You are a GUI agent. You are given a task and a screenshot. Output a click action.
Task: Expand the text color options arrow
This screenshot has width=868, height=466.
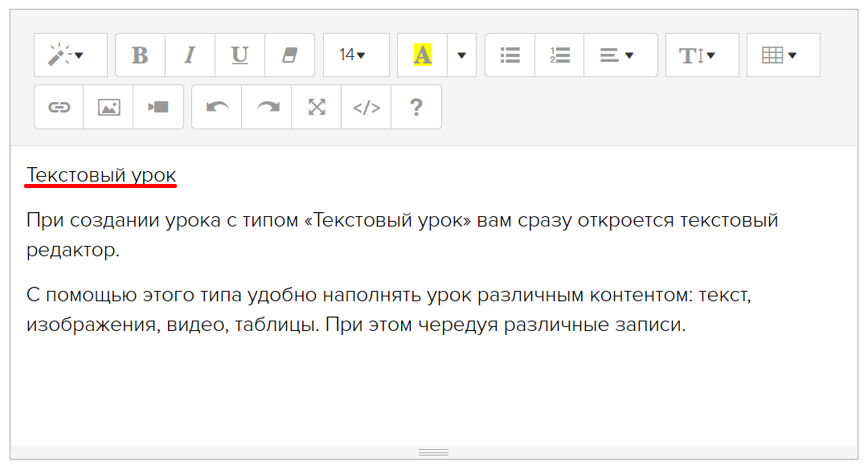tap(461, 55)
